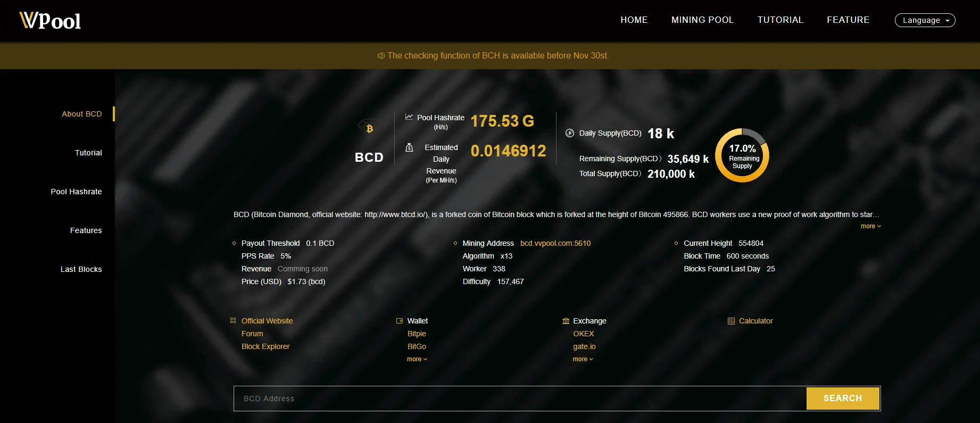Screen dimensions: 980x423
Task: Click the Blocks Found Last Day 25 value
Action: click(771, 269)
